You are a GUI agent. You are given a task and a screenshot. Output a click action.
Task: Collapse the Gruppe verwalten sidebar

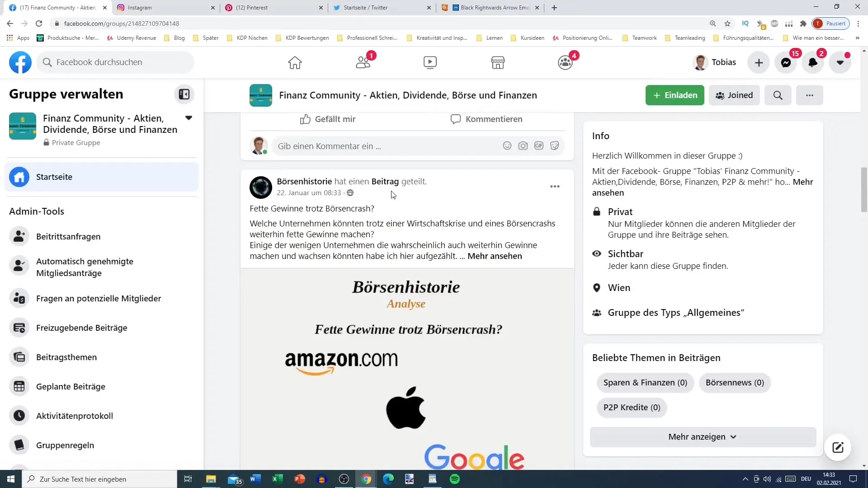tap(184, 94)
